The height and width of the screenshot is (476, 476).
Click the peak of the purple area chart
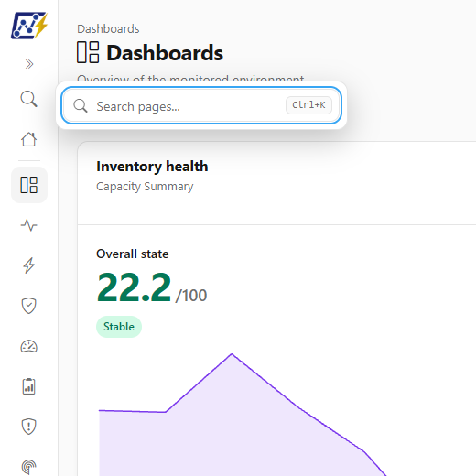(x=232, y=354)
